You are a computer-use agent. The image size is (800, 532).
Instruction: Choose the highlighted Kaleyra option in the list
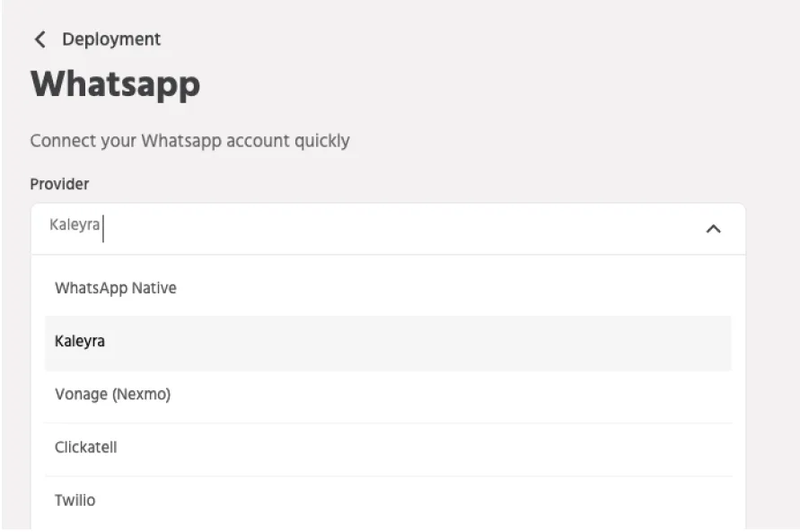coord(388,343)
